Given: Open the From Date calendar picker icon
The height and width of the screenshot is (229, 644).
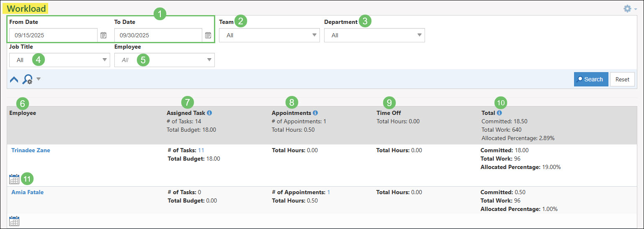Looking at the screenshot, I should click(103, 36).
